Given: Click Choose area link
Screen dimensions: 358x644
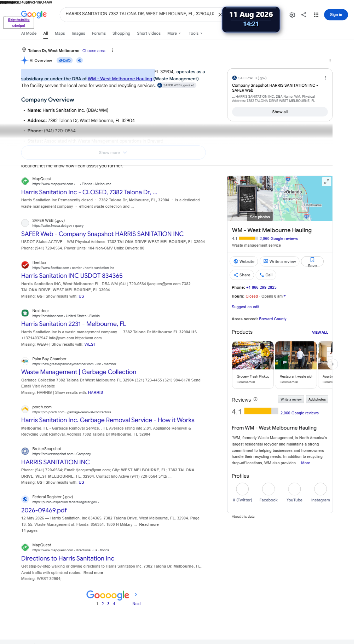Looking at the screenshot, I should point(94,51).
